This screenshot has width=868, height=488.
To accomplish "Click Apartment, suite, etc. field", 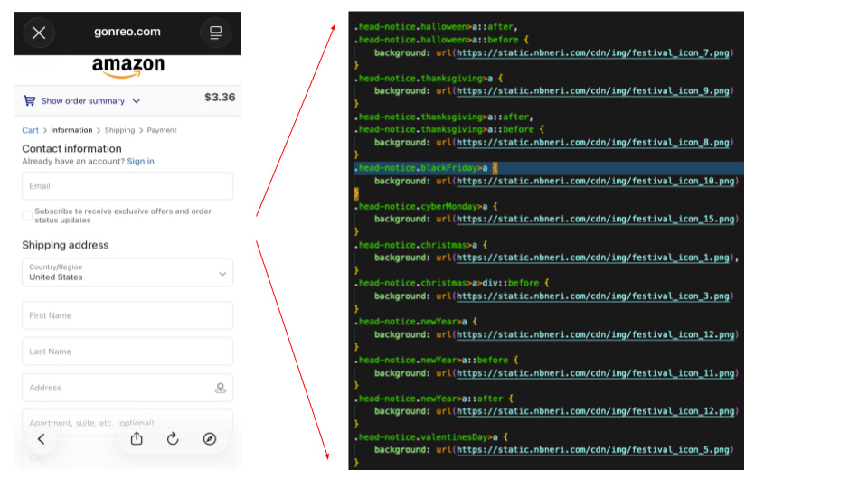I will [127, 423].
